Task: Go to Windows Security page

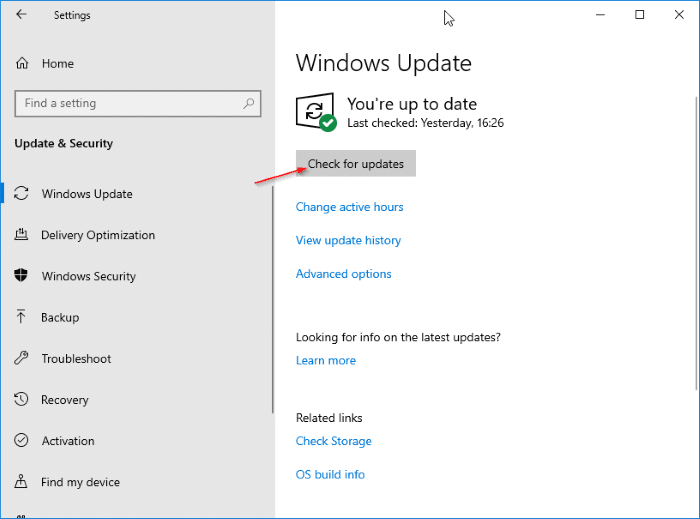Action: tap(89, 276)
